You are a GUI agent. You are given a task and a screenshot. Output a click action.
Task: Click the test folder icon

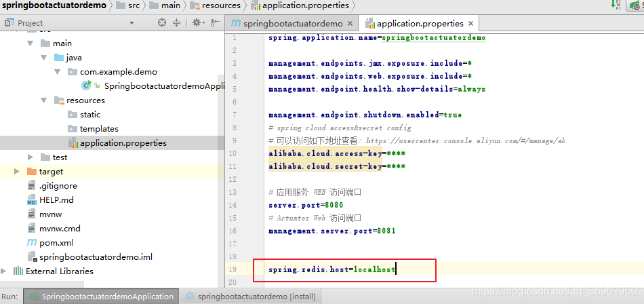point(45,157)
